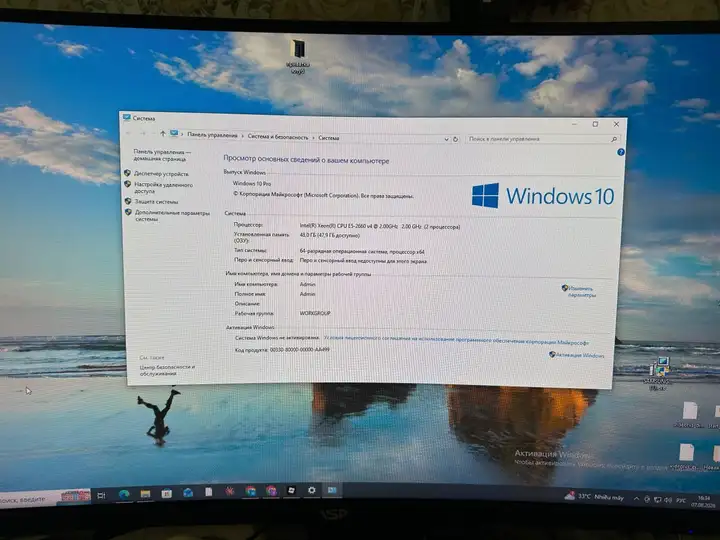
Task: Click the control panel search magnifier
Action: click(614, 139)
